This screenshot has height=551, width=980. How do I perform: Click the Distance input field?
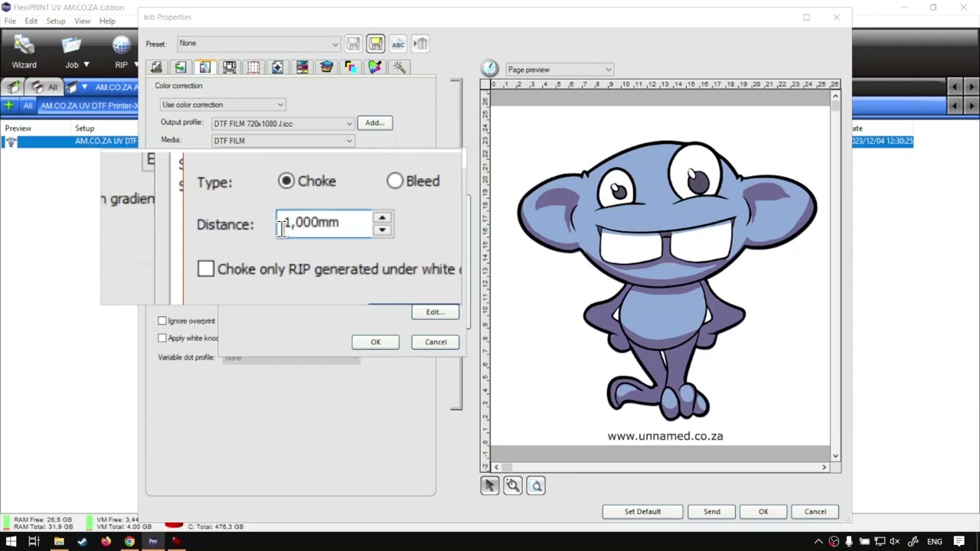point(324,223)
